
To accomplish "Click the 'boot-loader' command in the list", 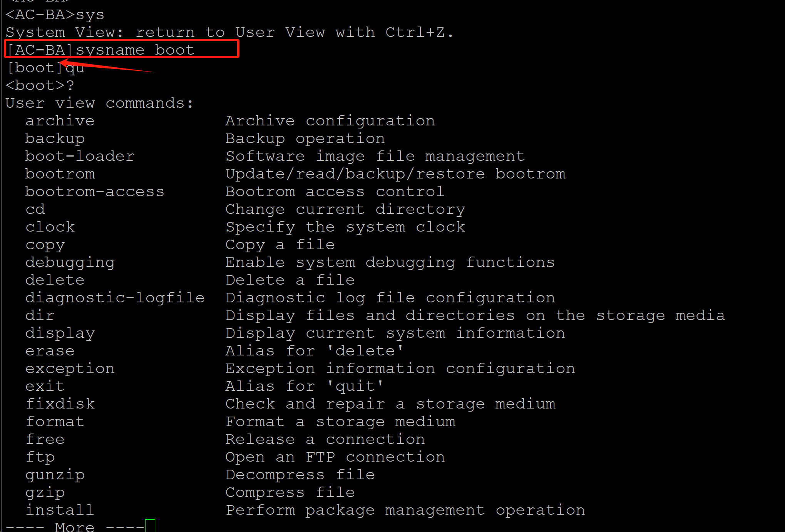I will point(80,157).
